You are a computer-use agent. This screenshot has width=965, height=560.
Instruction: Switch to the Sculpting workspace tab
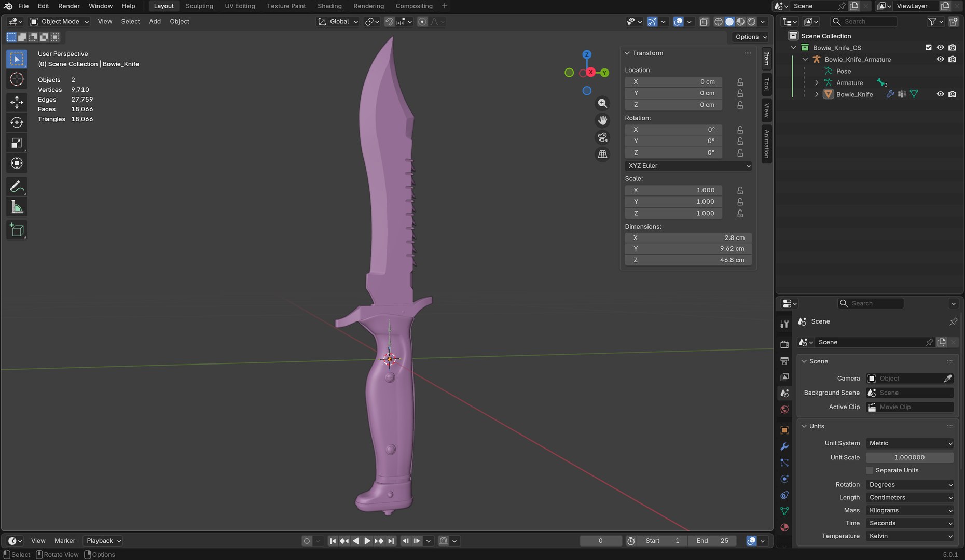199,6
